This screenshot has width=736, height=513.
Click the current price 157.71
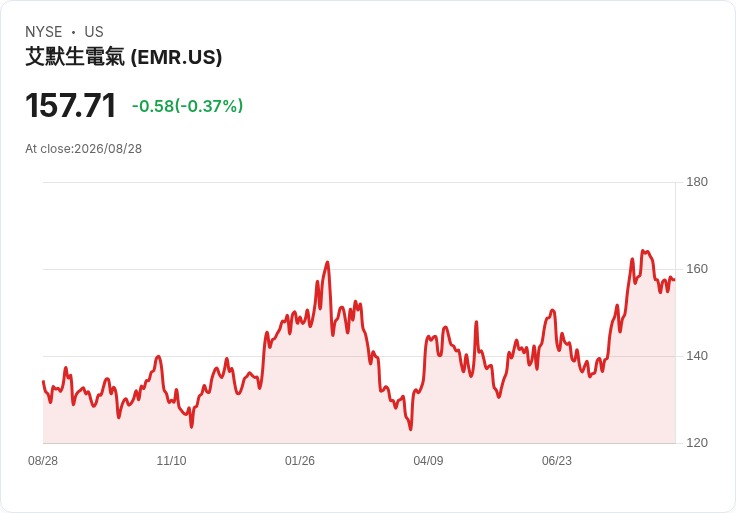70,106
